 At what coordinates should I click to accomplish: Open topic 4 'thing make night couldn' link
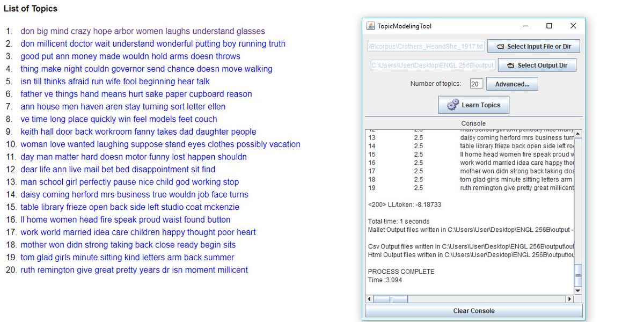tap(147, 69)
